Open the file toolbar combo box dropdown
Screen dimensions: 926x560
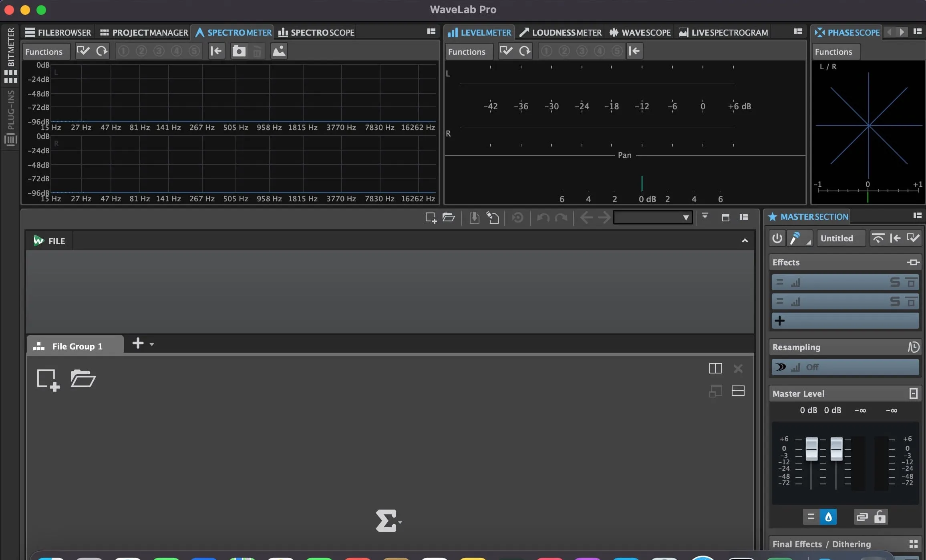point(686,217)
